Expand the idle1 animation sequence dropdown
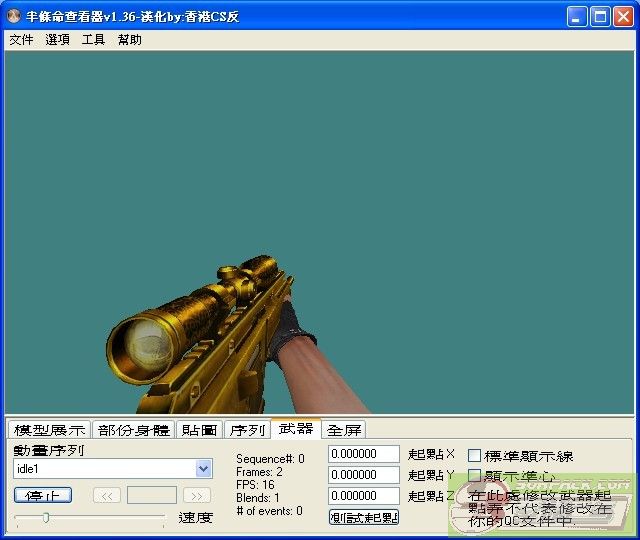 [204, 469]
